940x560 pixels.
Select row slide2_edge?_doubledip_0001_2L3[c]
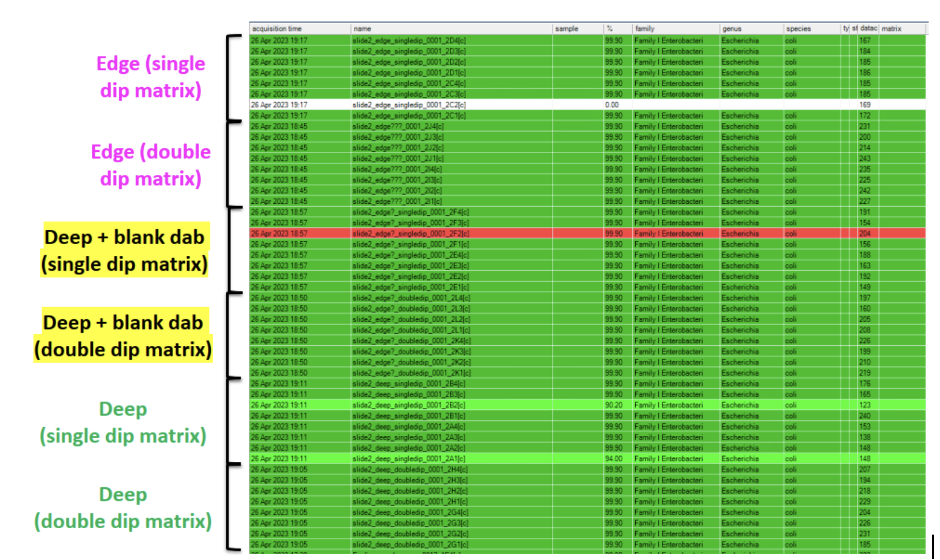tap(588, 308)
